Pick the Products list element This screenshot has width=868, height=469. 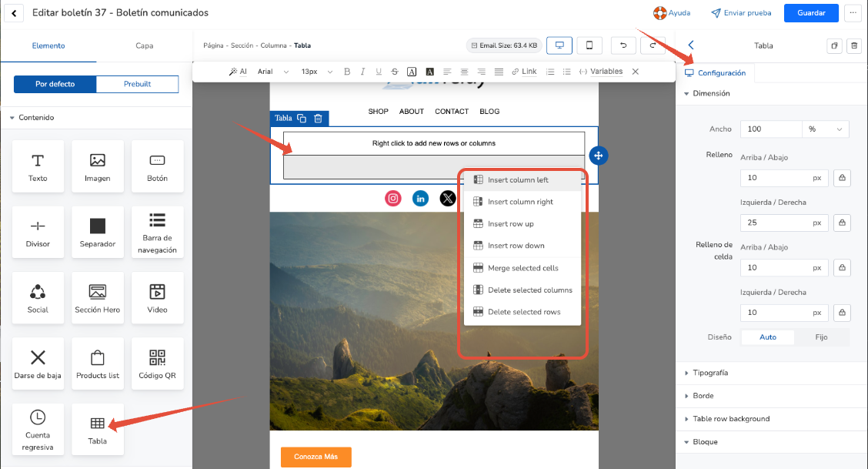coord(98,363)
